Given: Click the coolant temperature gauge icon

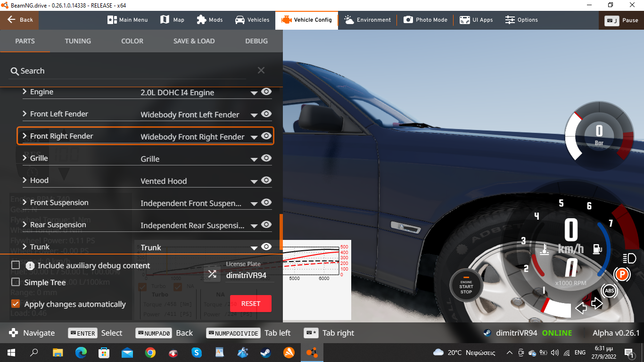Looking at the screenshot, I should coord(545,249).
